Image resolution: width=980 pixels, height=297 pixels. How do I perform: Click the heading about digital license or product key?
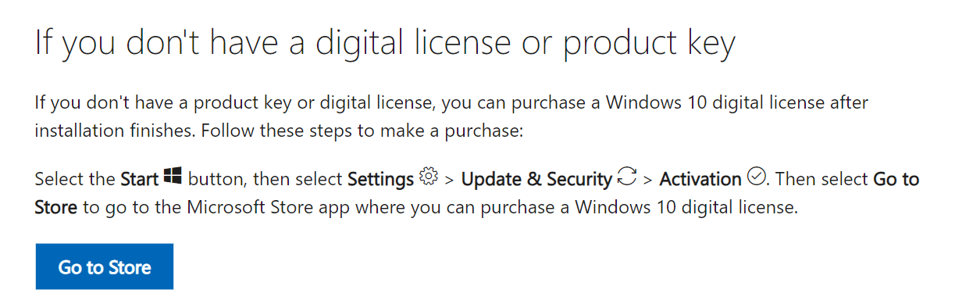tap(385, 45)
